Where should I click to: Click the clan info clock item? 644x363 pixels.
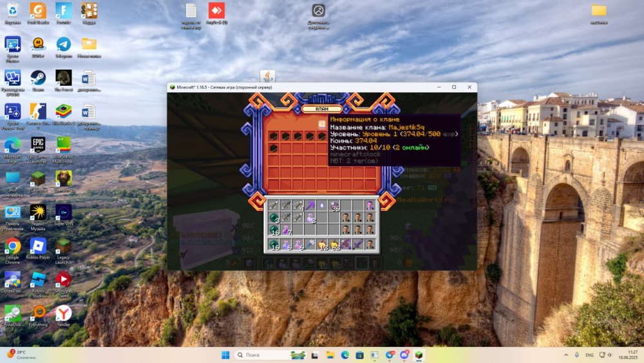click(x=322, y=124)
